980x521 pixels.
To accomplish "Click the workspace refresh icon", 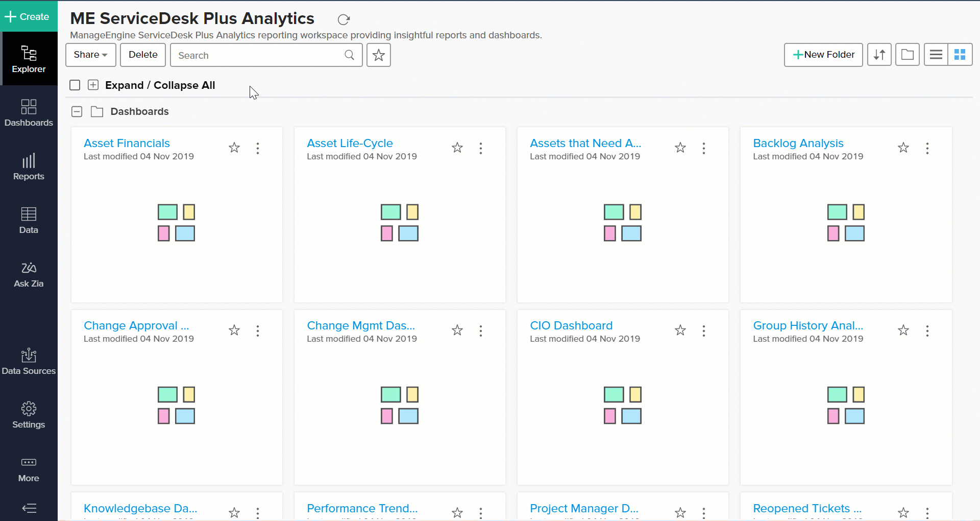I will tap(344, 19).
